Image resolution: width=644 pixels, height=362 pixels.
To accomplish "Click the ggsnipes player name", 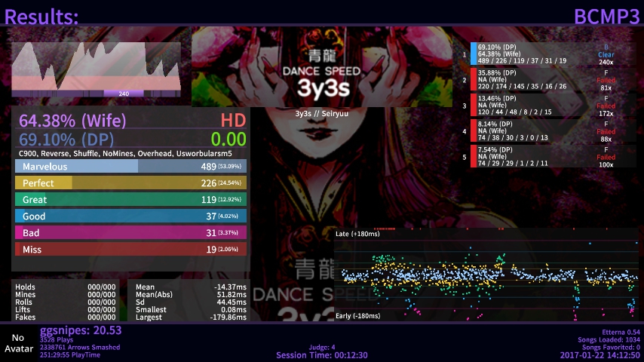I will pos(80,330).
